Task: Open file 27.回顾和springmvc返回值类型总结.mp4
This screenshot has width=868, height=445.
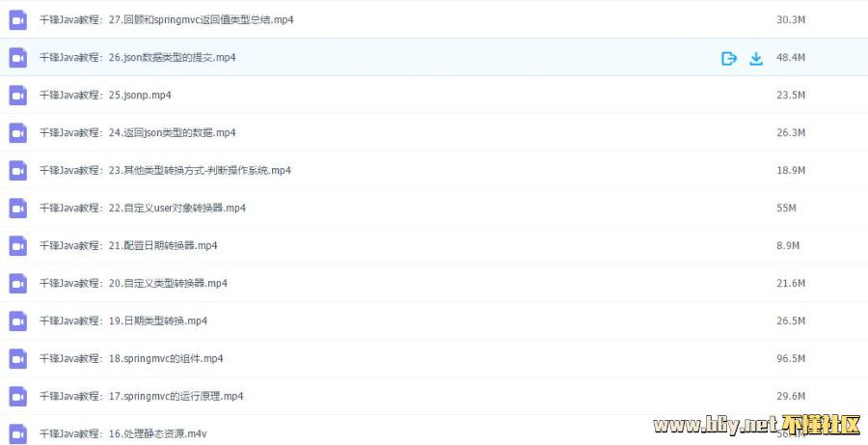Action: [166, 20]
